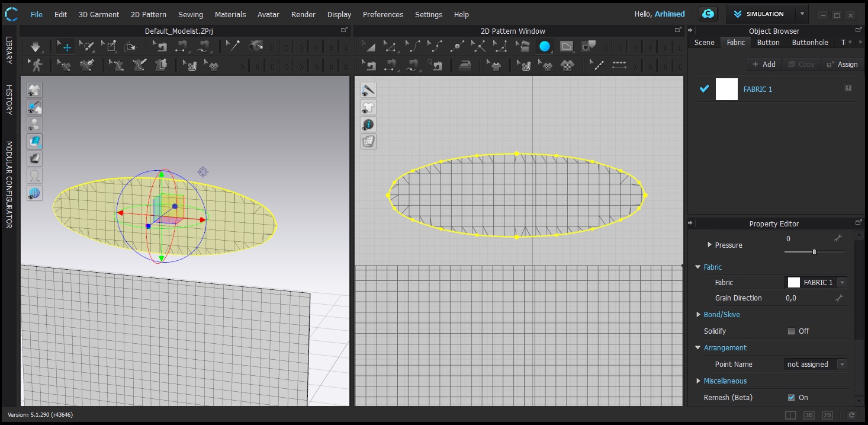The width and height of the screenshot is (868, 425).
Task: Click the Pressure slider handle
Action: [x=814, y=252]
